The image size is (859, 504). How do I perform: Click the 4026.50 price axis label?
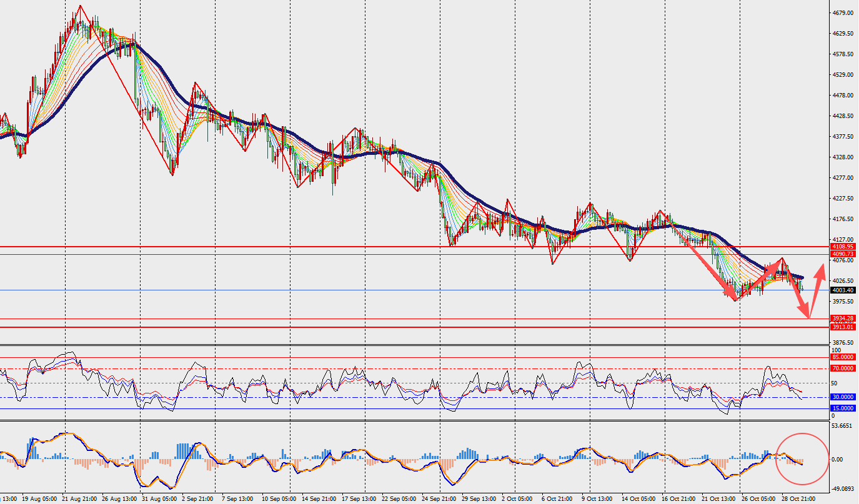pos(843,281)
